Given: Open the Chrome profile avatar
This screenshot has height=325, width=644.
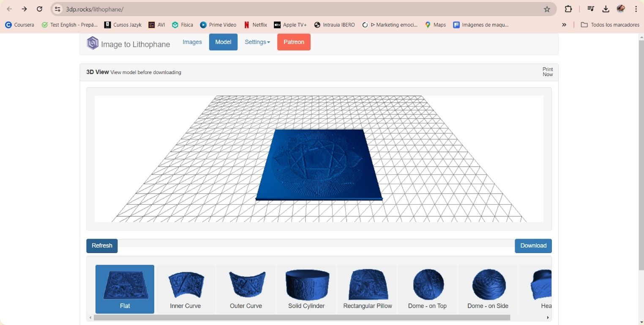Looking at the screenshot, I should pyautogui.click(x=621, y=9).
